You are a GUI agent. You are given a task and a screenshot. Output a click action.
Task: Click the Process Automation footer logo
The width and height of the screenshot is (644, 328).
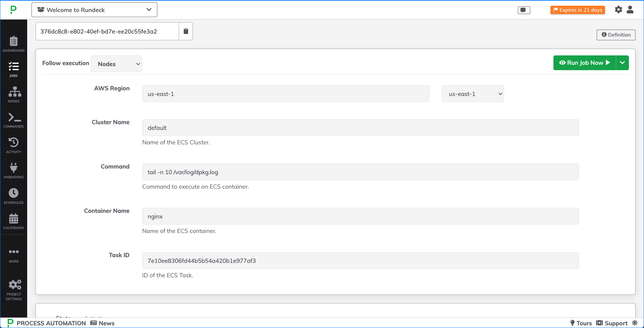47,323
